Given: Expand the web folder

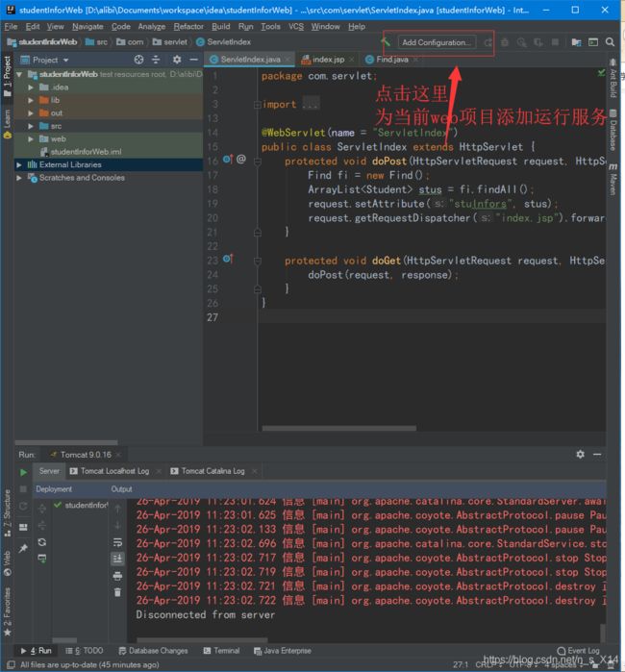Looking at the screenshot, I should (31, 138).
